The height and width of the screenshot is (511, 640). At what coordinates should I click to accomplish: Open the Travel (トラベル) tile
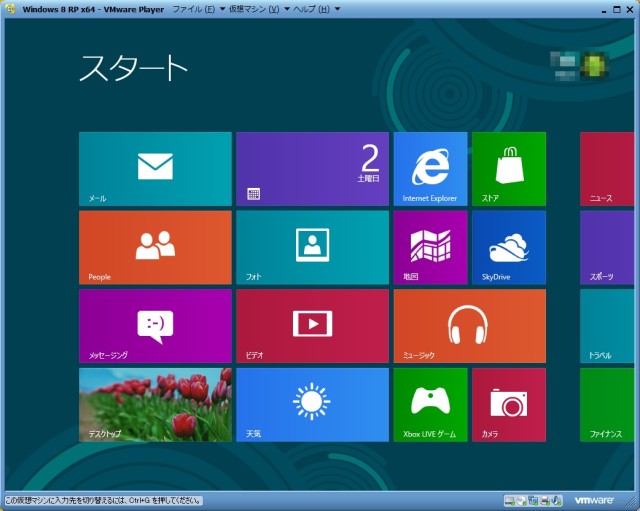(607, 326)
